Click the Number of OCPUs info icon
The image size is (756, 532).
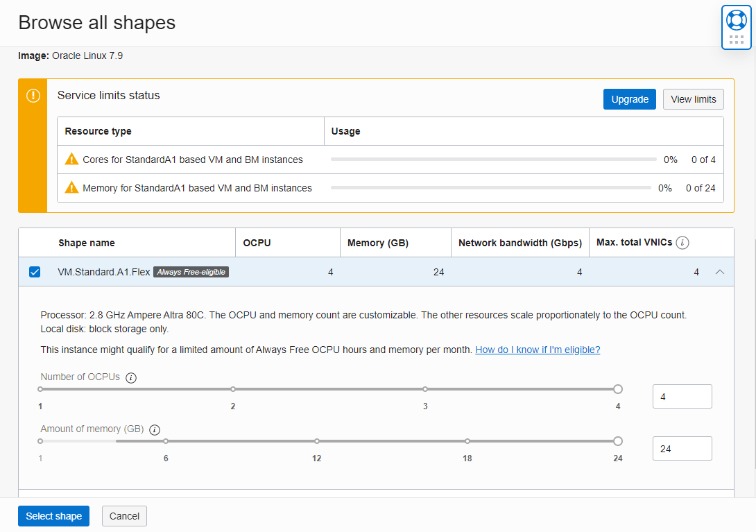coord(131,378)
